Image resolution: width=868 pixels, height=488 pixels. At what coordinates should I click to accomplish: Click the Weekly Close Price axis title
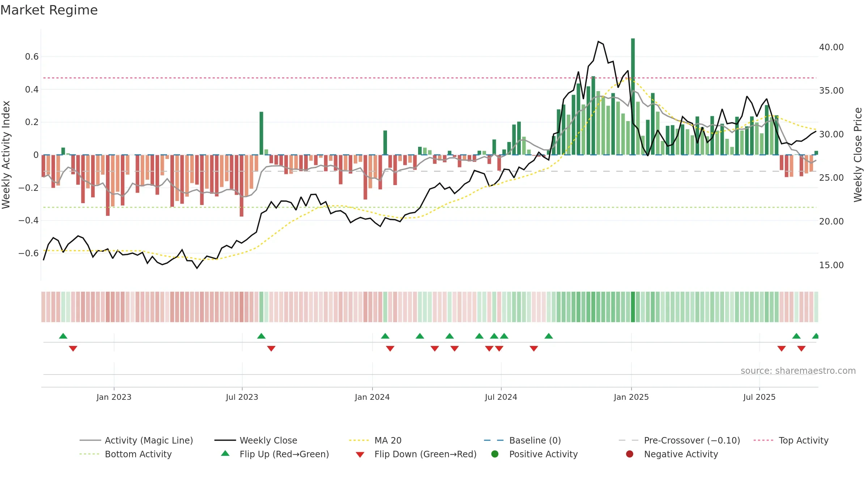[x=858, y=155]
